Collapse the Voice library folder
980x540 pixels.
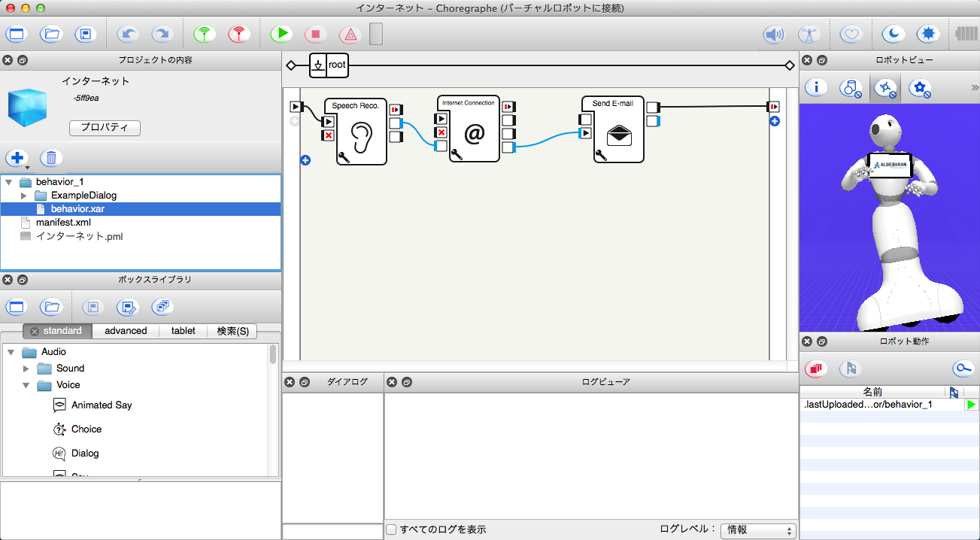click(26, 385)
